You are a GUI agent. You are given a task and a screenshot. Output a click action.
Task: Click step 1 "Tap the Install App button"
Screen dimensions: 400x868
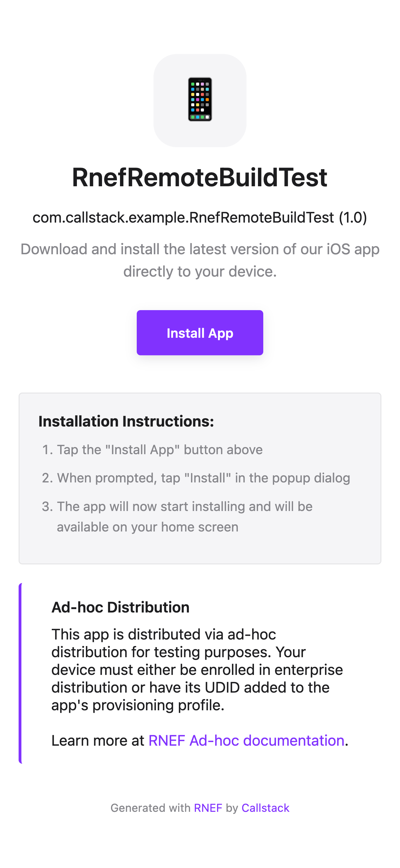coord(160,450)
